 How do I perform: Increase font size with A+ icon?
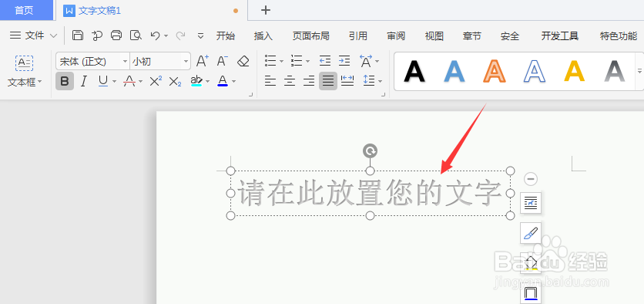(202, 61)
